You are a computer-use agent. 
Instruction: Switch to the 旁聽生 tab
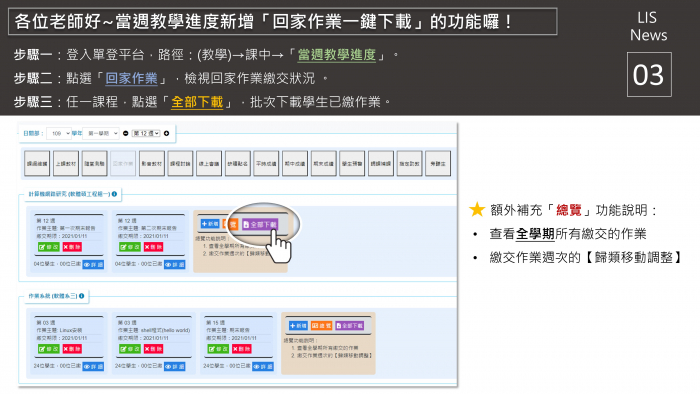coord(438,164)
